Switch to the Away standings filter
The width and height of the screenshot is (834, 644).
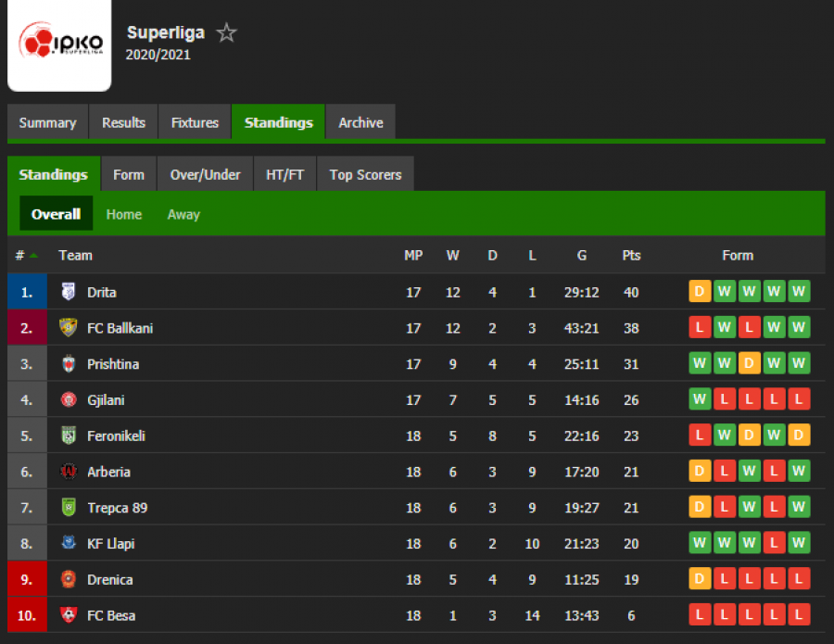[x=183, y=214]
